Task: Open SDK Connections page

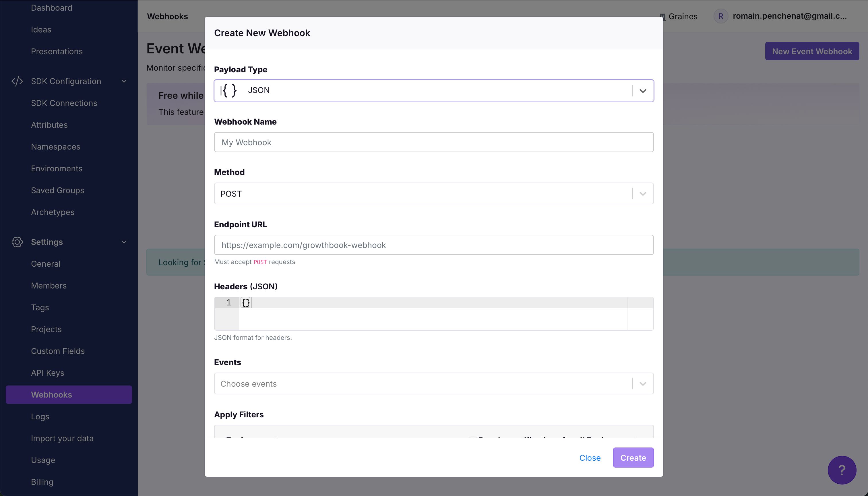Action: click(64, 103)
